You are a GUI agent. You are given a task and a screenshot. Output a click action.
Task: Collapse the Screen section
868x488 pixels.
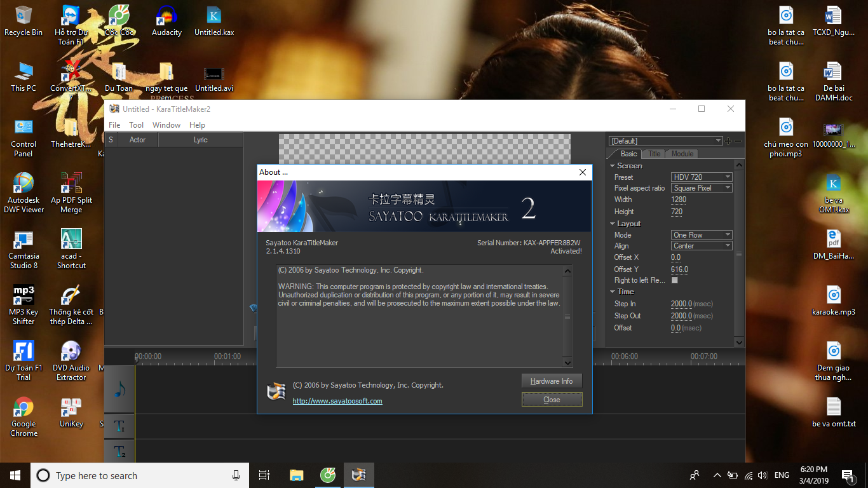(612, 166)
